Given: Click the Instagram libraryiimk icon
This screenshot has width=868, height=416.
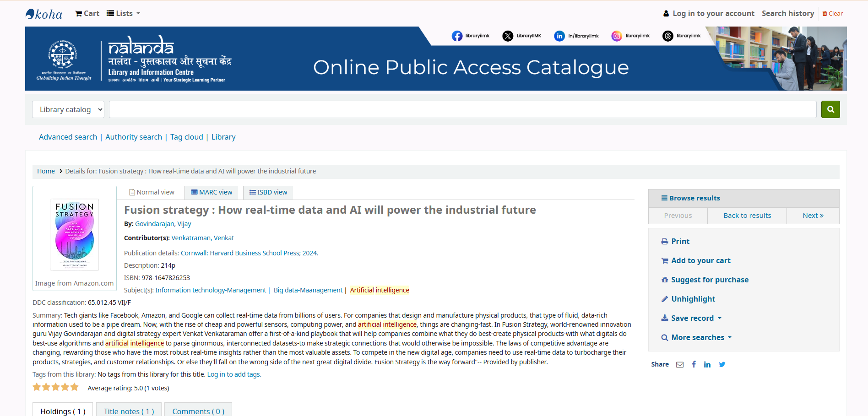Looking at the screenshot, I should pos(617,36).
